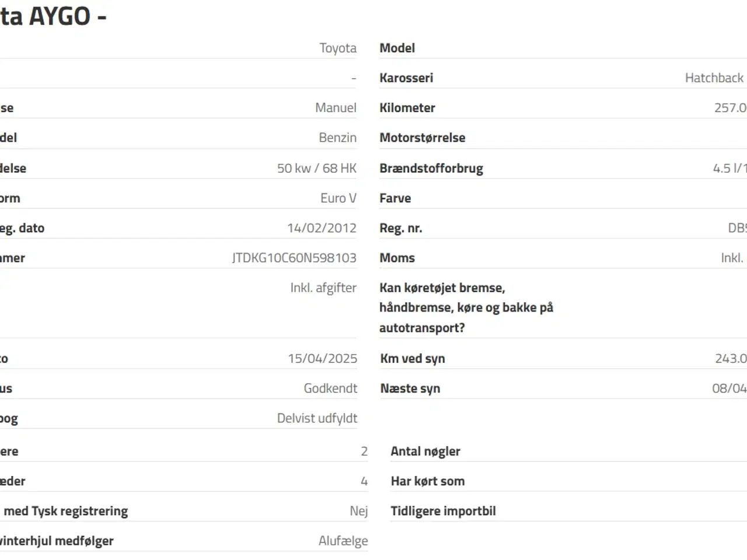
Task: Click the 50 kw / 68 HK value
Action: [x=316, y=168]
